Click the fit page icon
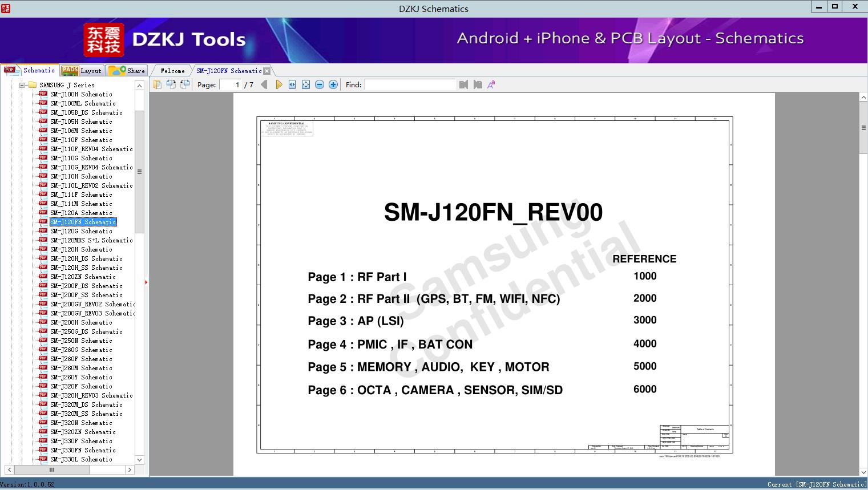The width and height of the screenshot is (868, 490). click(x=306, y=84)
